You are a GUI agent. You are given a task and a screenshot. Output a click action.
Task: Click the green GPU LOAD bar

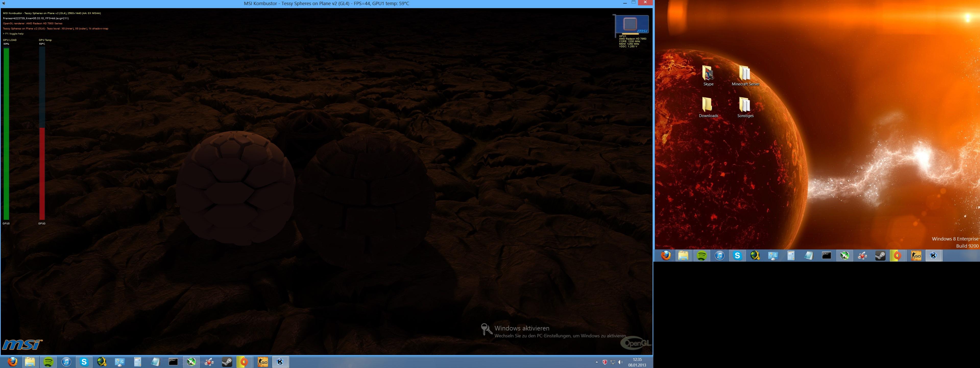point(6,133)
